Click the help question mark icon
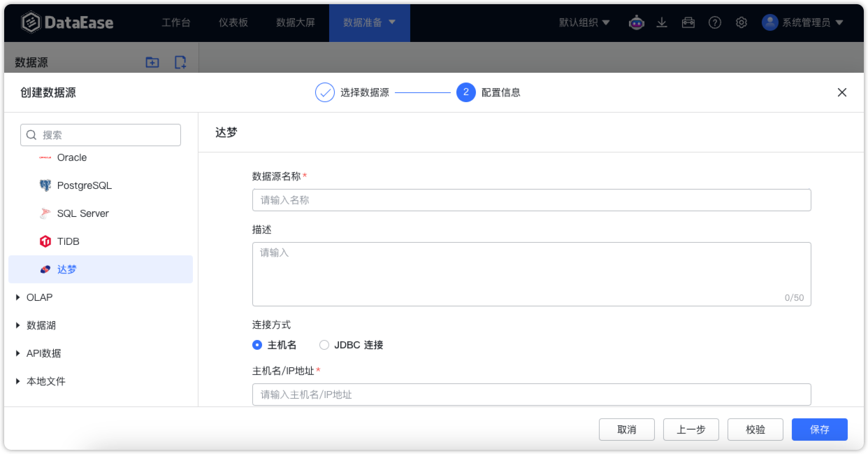 pyautogui.click(x=714, y=22)
